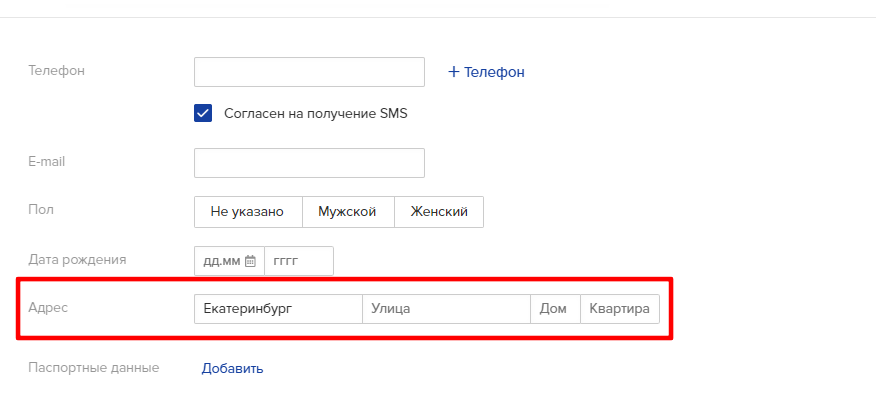The height and width of the screenshot is (394, 876).
Task: Select Мужской gender option
Action: click(x=348, y=212)
